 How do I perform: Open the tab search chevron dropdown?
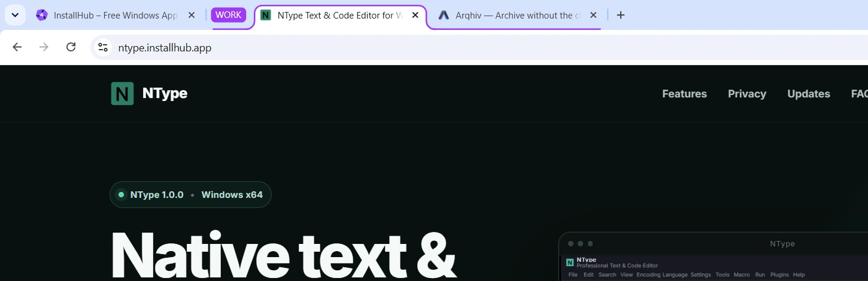[x=14, y=15]
